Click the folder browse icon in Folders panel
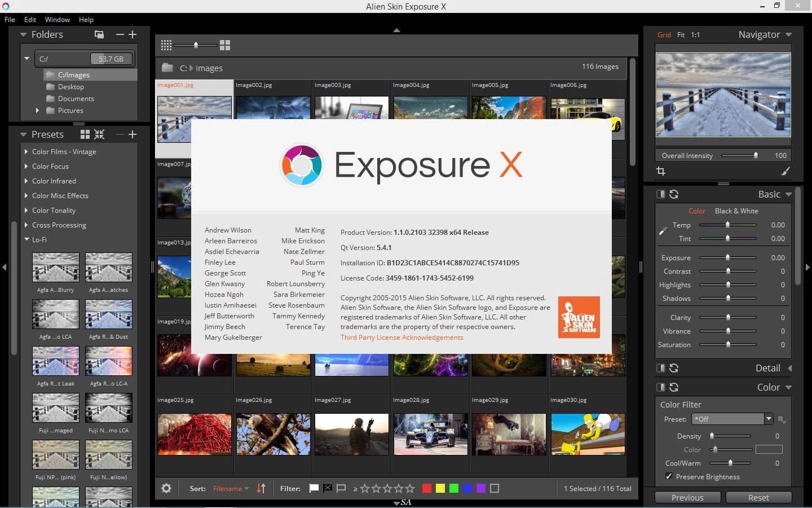 coord(99,34)
